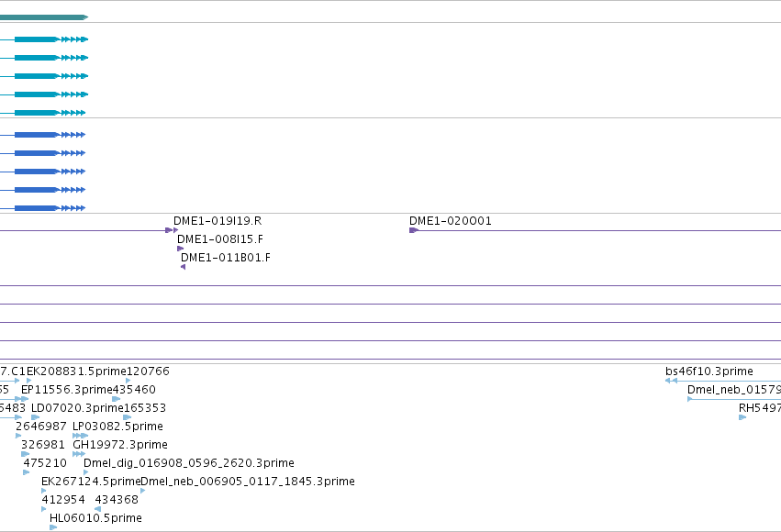Click the reverse arrow glyph under 434368
This screenshot has height=532, width=781.
[97, 508]
